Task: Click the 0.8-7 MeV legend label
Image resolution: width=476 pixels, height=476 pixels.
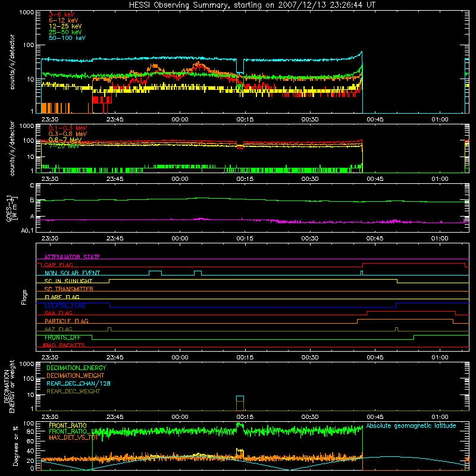Action: (65, 140)
